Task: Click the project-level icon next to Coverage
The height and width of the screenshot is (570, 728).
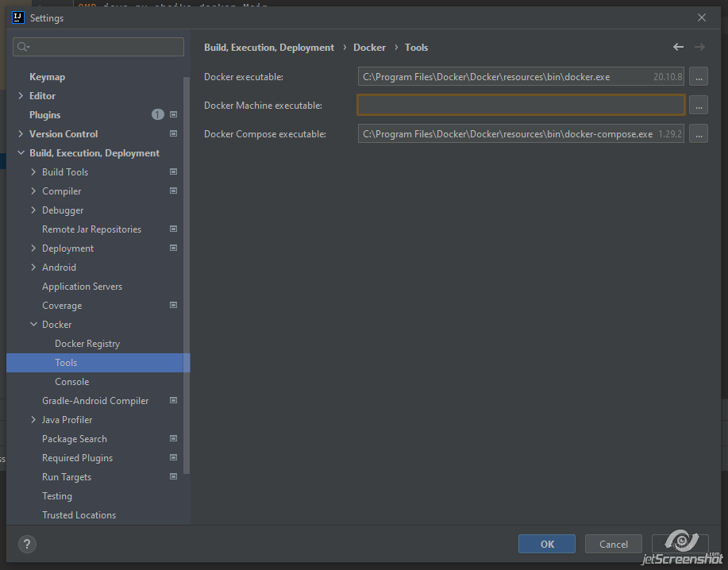Action: 173,305
